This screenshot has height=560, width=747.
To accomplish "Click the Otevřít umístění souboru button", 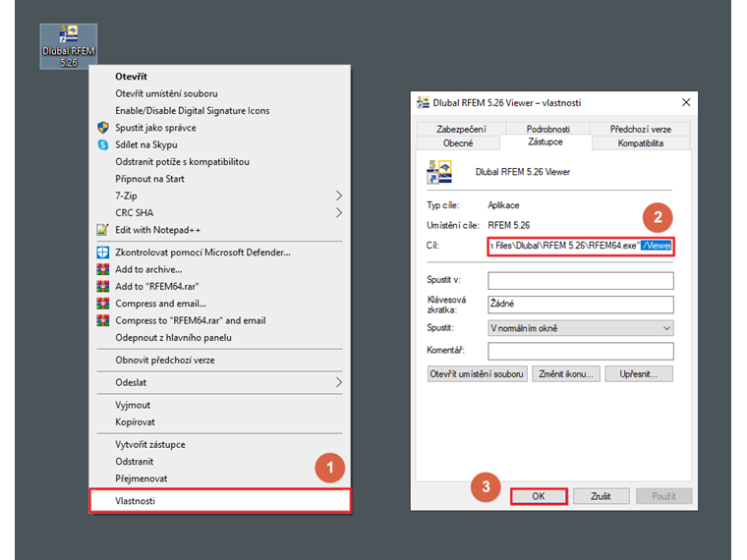I will (477, 373).
